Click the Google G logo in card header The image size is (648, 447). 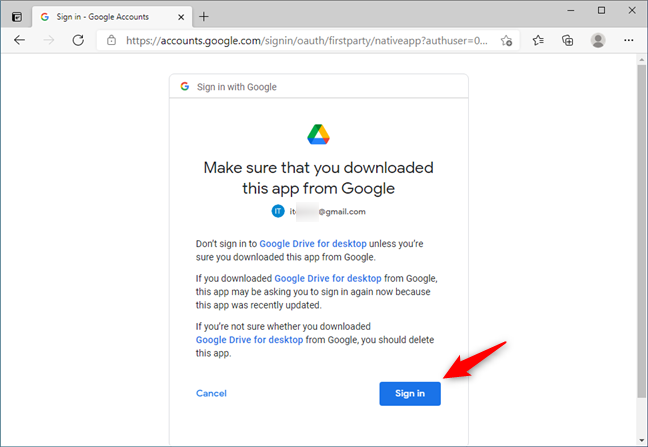(x=184, y=86)
